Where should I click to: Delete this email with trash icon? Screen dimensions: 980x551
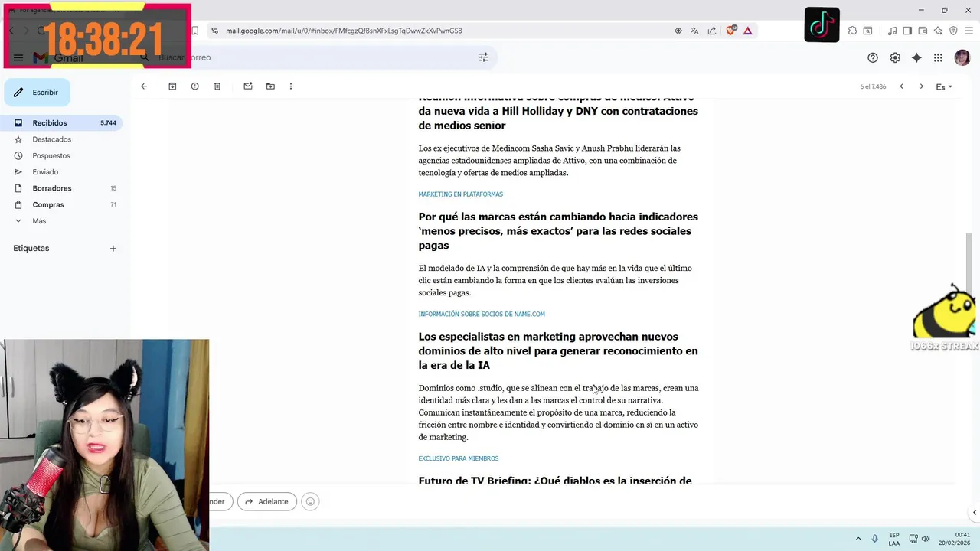[217, 86]
